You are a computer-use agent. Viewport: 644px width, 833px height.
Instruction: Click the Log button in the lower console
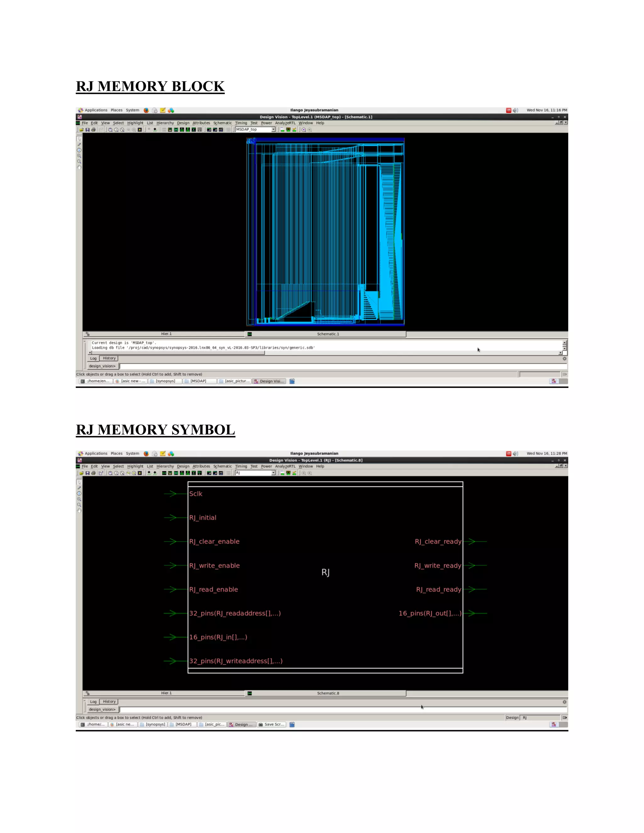tap(93, 702)
